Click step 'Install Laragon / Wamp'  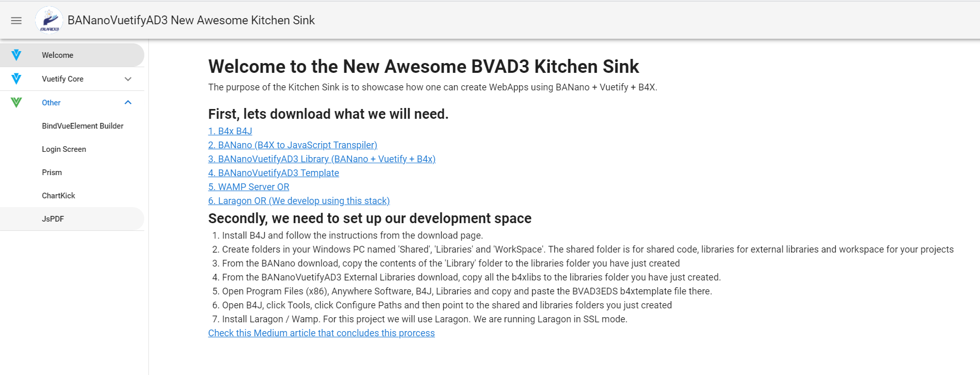click(425, 319)
